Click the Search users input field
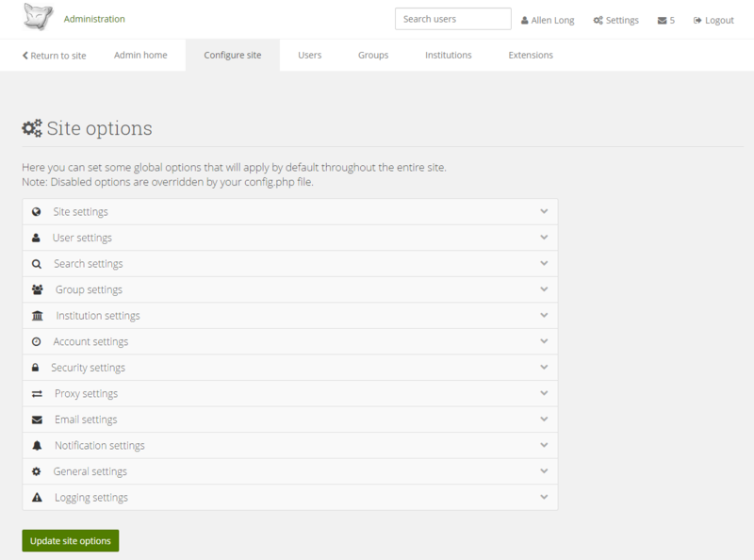This screenshot has width=754, height=560. coord(453,19)
